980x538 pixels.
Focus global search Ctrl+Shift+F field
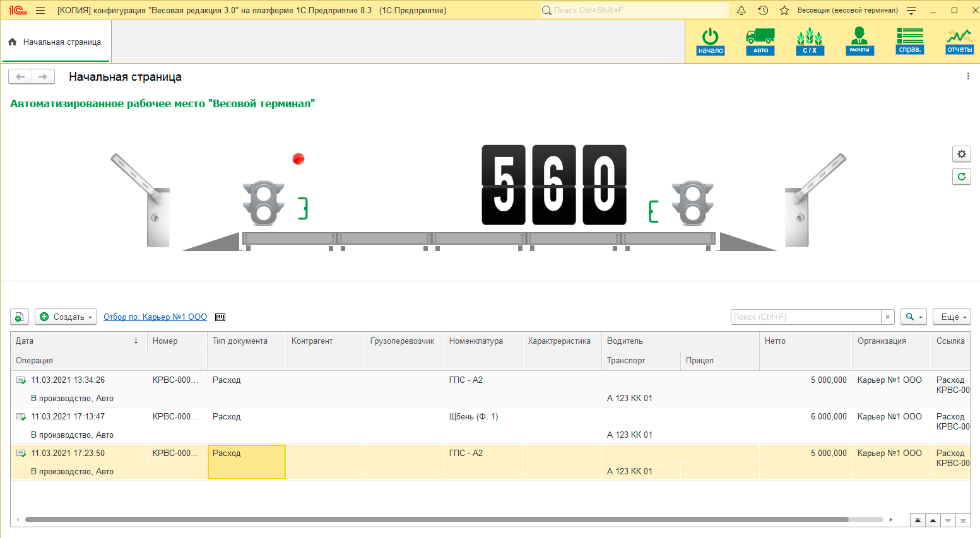634,10
